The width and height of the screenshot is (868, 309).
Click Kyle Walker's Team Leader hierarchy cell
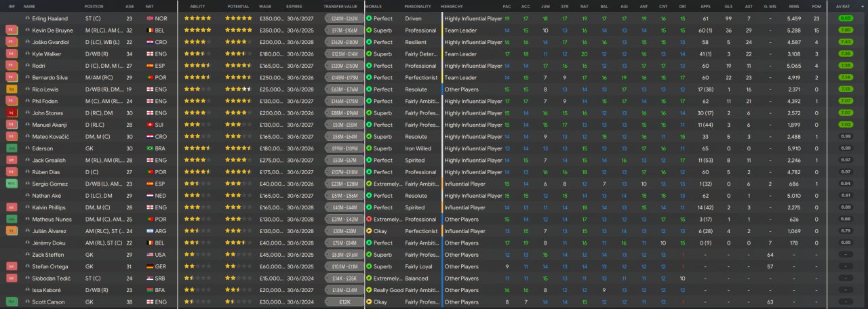tap(460, 54)
